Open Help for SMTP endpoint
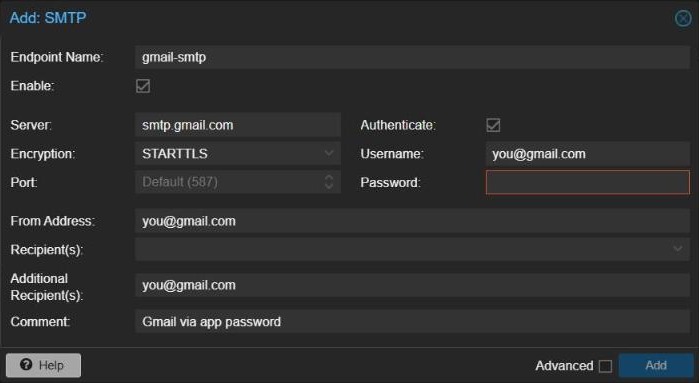The image size is (699, 383). [x=43, y=366]
